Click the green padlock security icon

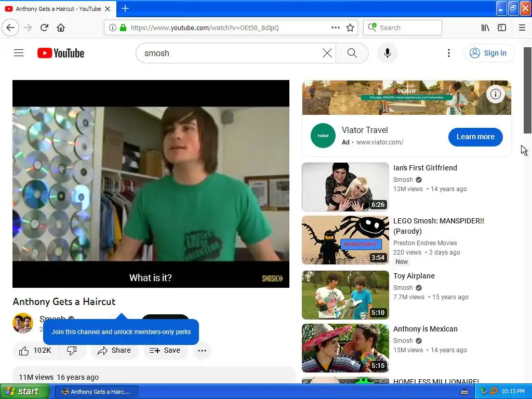pyautogui.click(x=123, y=28)
